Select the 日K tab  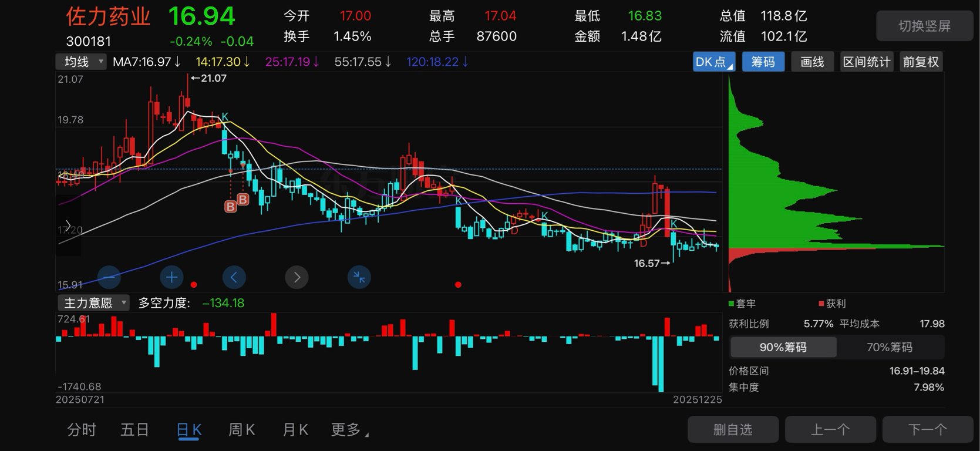[x=189, y=430]
